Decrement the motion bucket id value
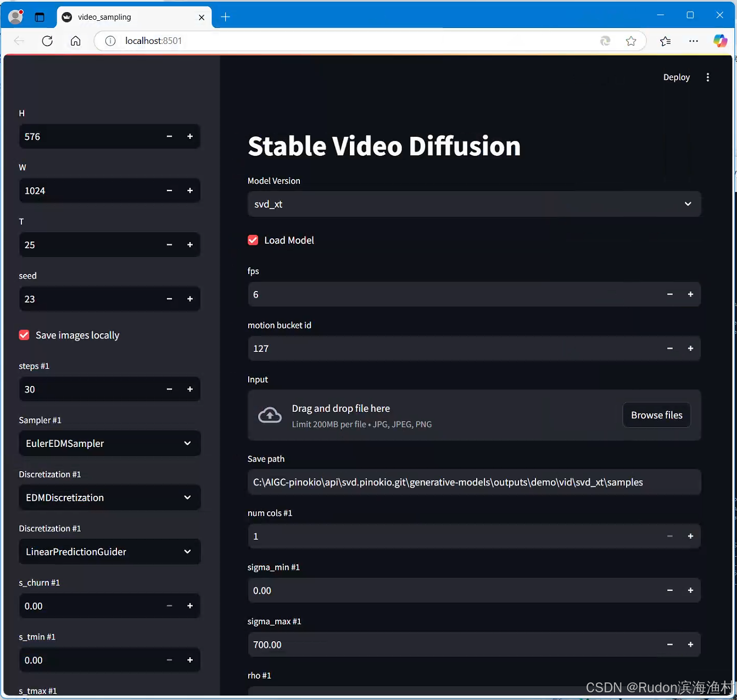737x700 pixels. 669,348
